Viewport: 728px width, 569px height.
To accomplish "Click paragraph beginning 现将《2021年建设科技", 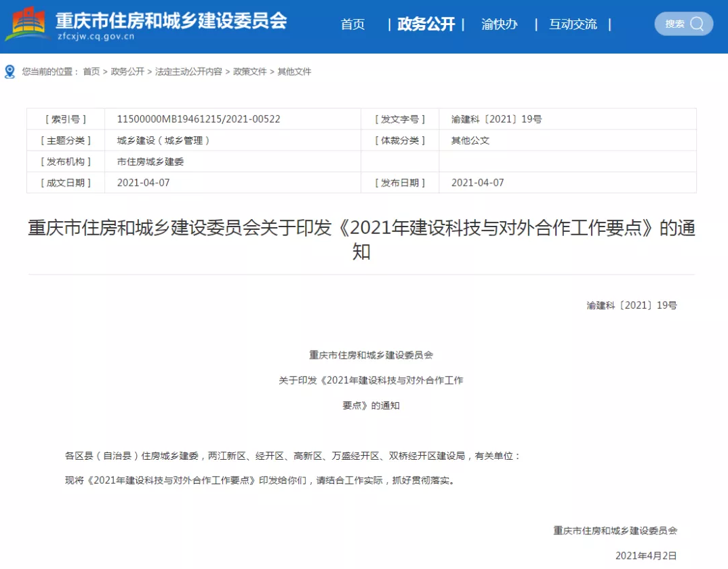I will point(260,480).
